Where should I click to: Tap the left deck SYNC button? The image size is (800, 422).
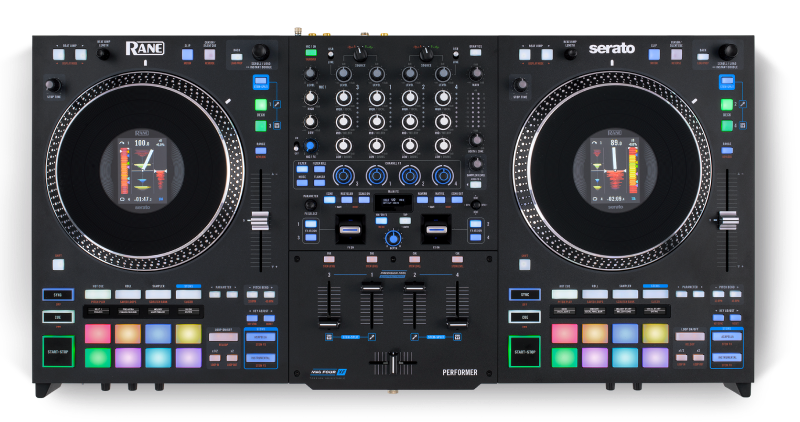(x=58, y=294)
